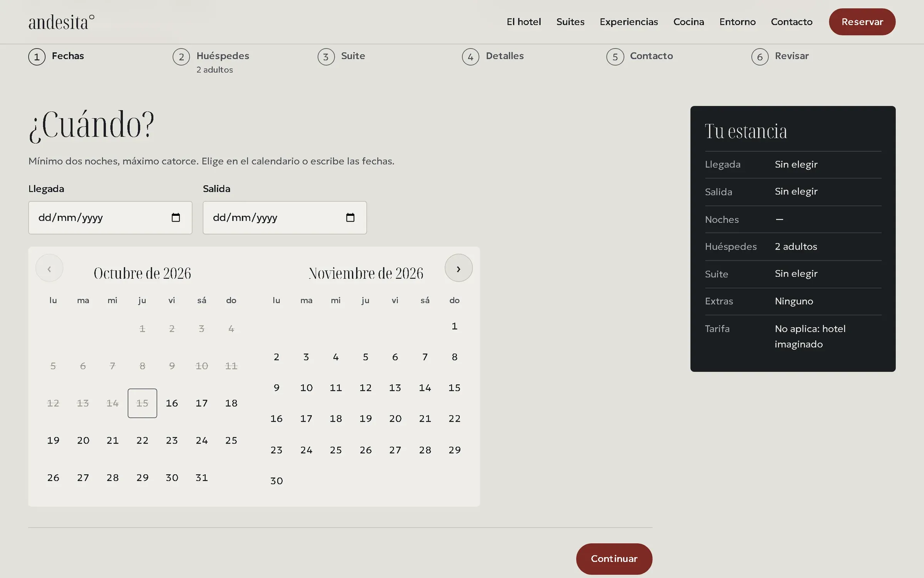This screenshot has height=578, width=924.
Task: Focus the Salida date input field
Action: (285, 218)
